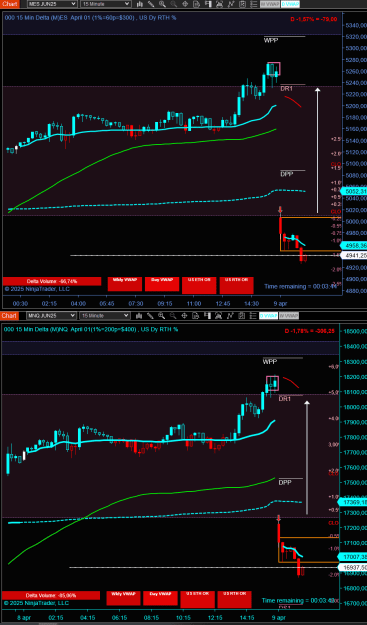Select crosshair cursor icon in MES chart toolbar

(x=185, y=4)
